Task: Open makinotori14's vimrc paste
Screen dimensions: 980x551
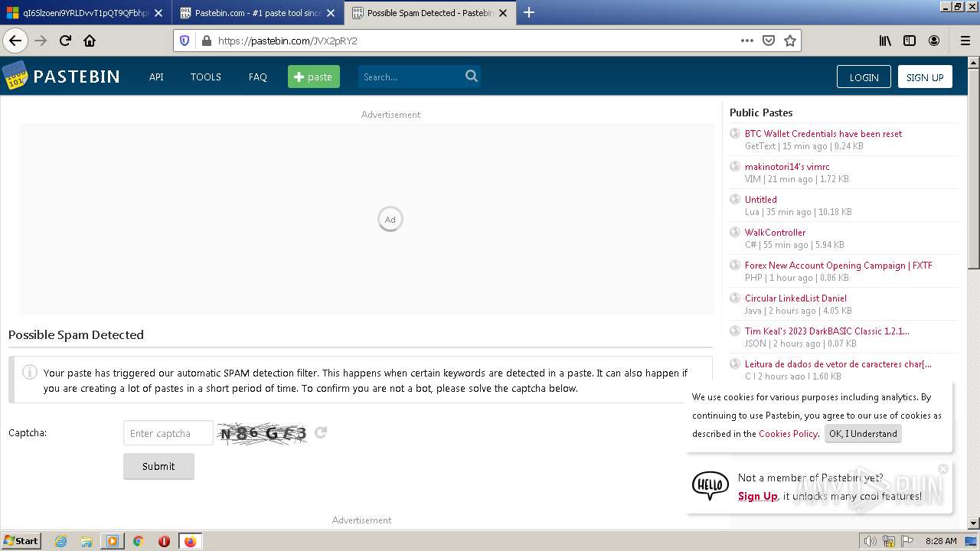Action: (787, 166)
